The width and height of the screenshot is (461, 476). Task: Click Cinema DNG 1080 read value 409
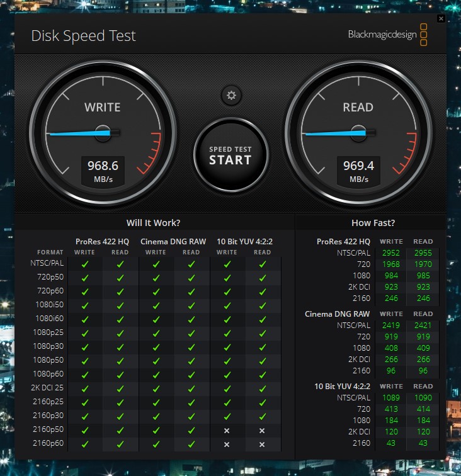pos(423,348)
